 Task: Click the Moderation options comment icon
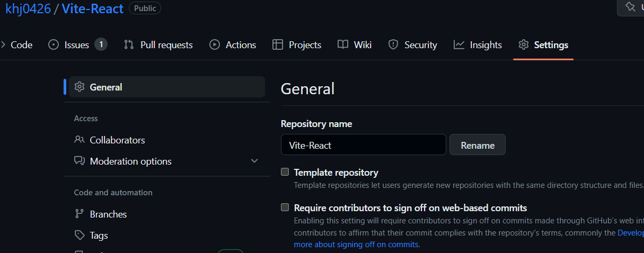coord(80,161)
